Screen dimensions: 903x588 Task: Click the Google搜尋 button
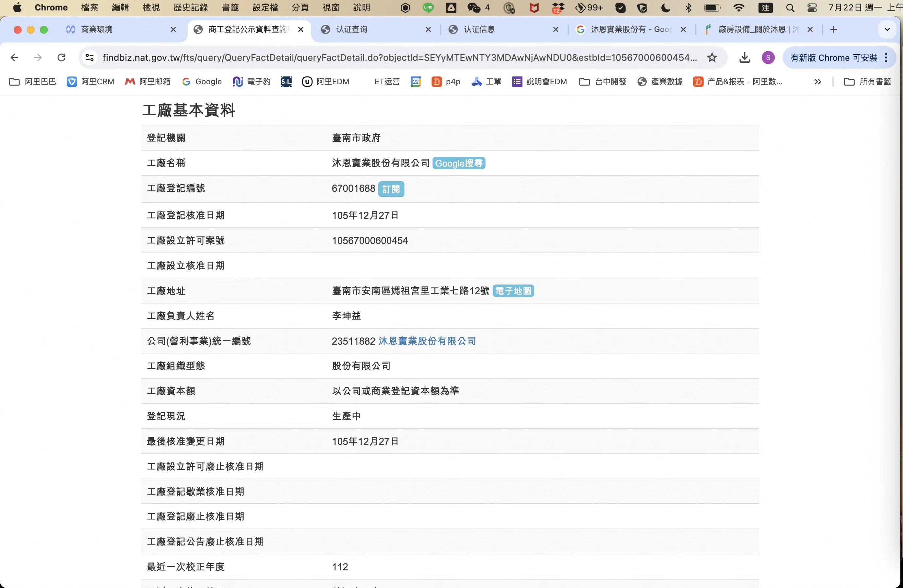tap(459, 163)
